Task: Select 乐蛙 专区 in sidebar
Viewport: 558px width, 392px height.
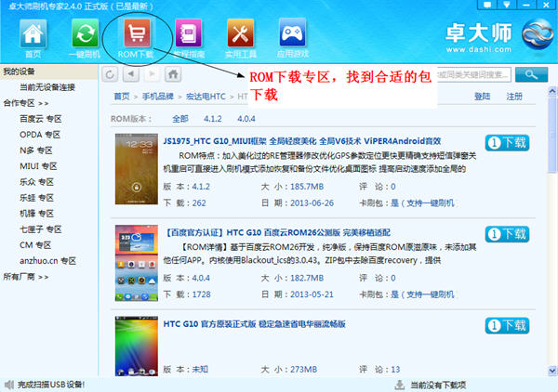Action: [36, 198]
